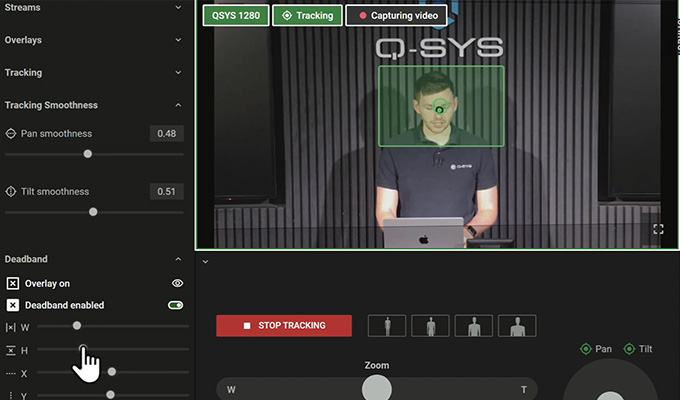The width and height of the screenshot is (680, 400).
Task: Click the Zoom slider handle
Action: pos(377,387)
